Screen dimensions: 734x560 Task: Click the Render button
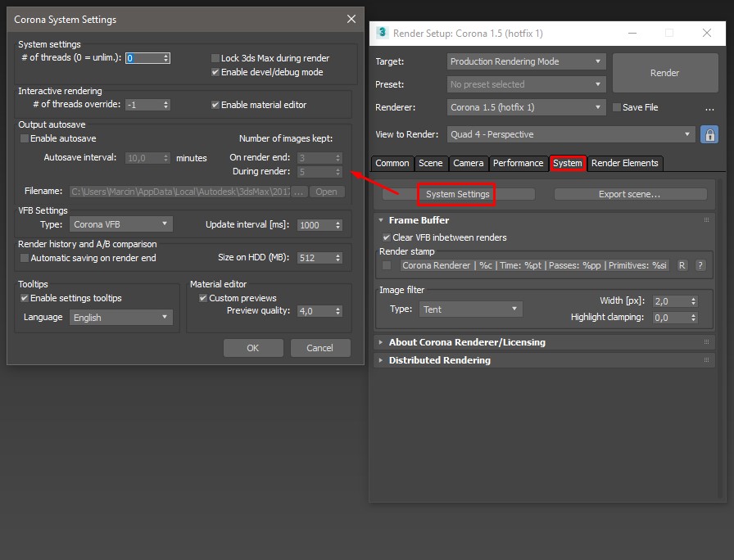[664, 73]
